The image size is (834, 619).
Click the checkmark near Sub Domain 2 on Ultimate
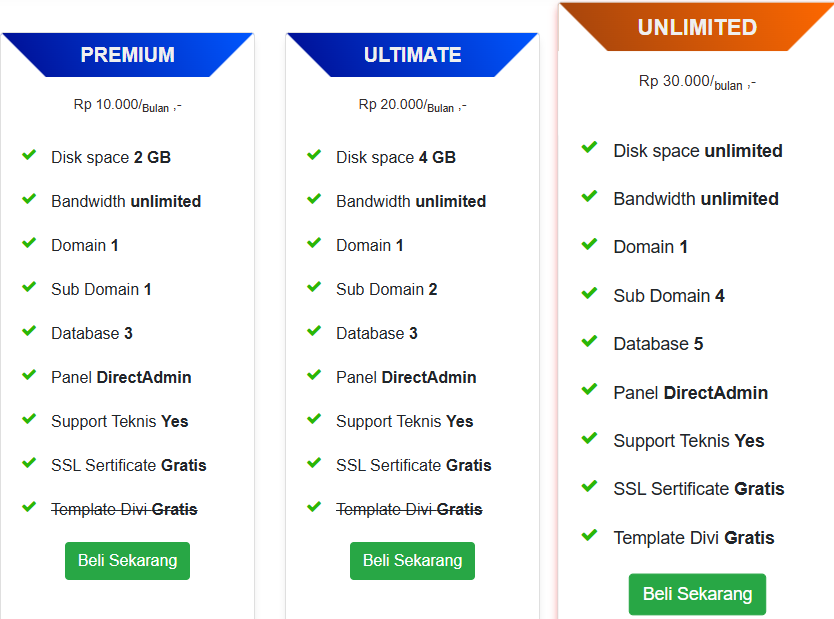314,288
